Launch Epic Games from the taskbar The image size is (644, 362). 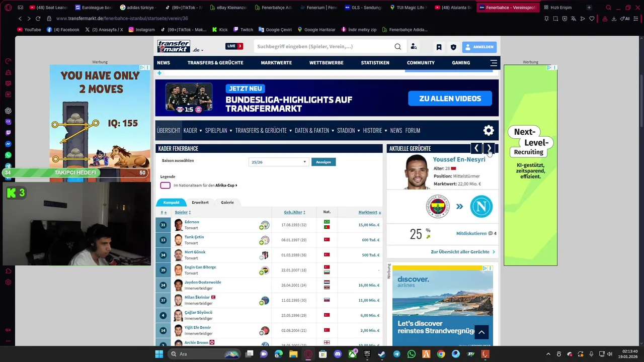367,354
